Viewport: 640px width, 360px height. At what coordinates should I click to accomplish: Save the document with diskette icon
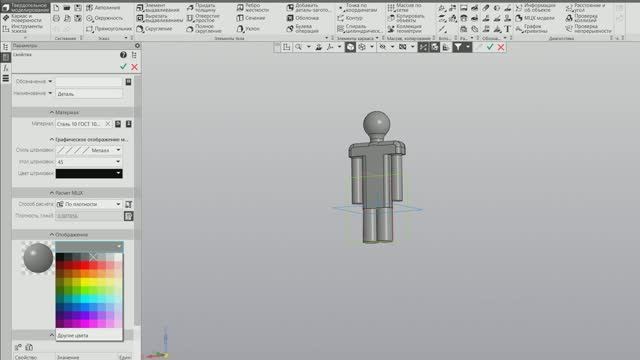78,8
